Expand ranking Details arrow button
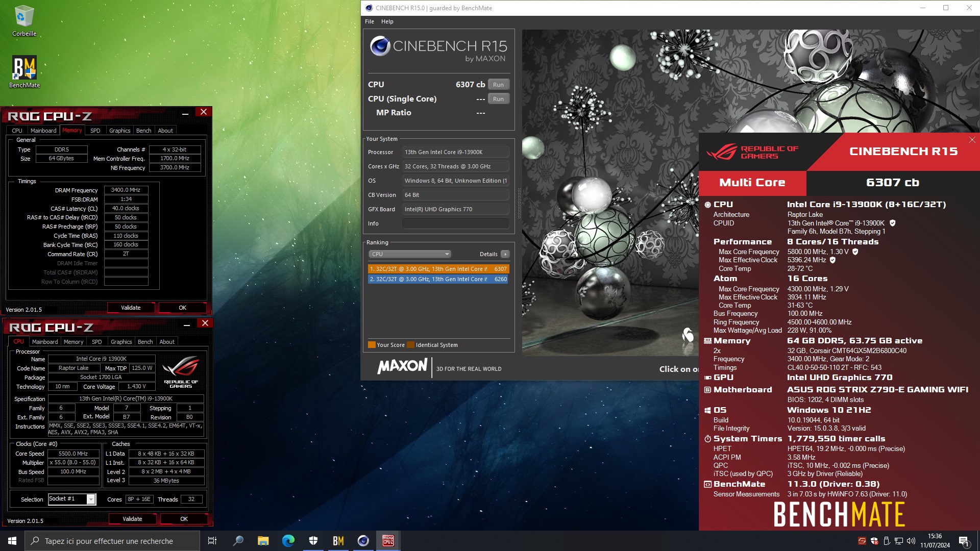Screen dimensions: 980x551 (x=505, y=254)
